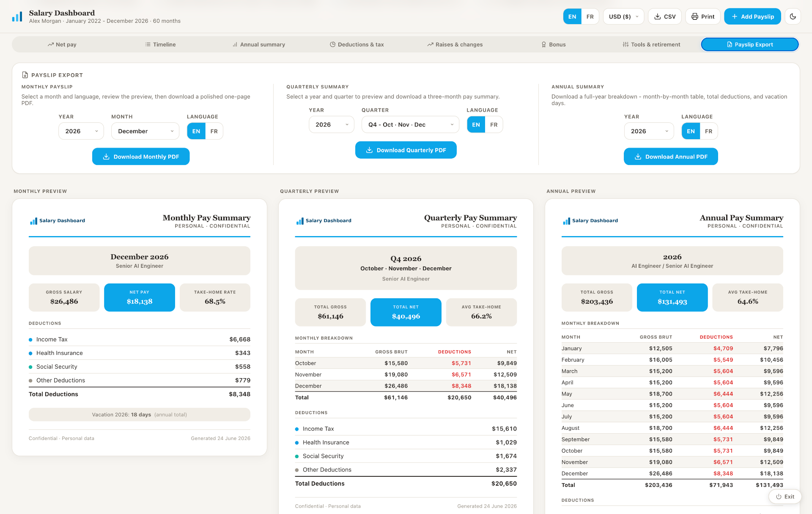Set the quarterly summary language to FR
This screenshot has height=514, width=812.
click(494, 125)
